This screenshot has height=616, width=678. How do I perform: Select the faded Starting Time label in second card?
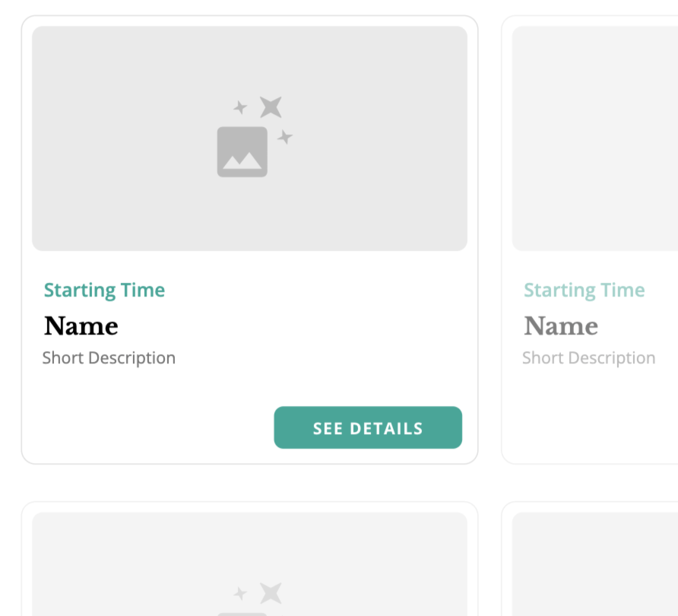point(584,290)
